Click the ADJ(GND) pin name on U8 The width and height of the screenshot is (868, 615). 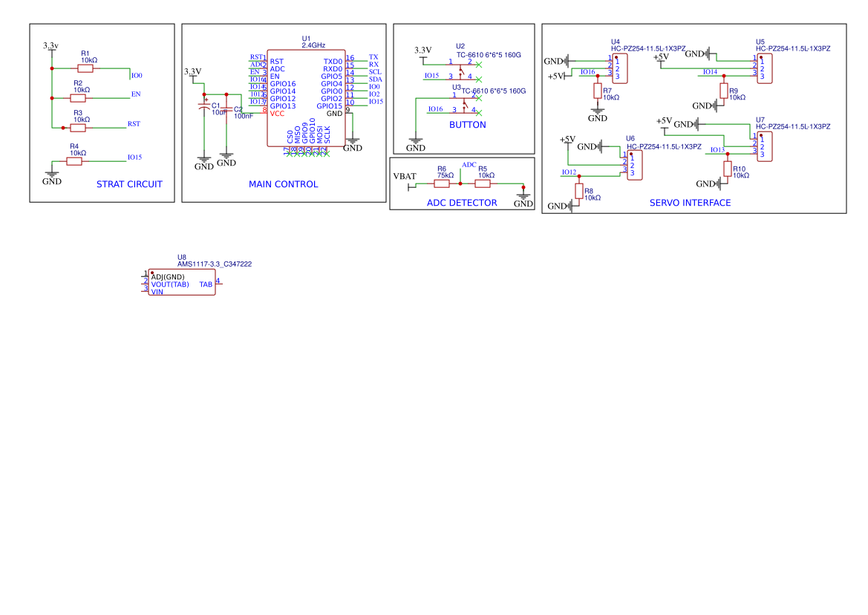168,277
